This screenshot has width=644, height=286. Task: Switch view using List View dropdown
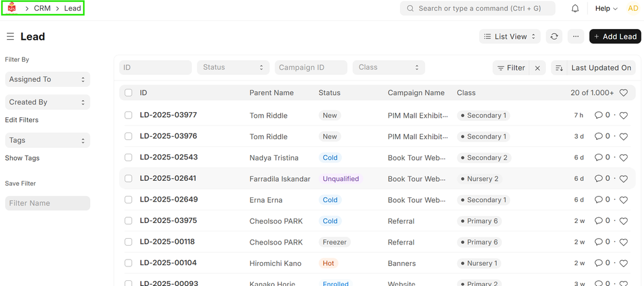pyautogui.click(x=509, y=37)
